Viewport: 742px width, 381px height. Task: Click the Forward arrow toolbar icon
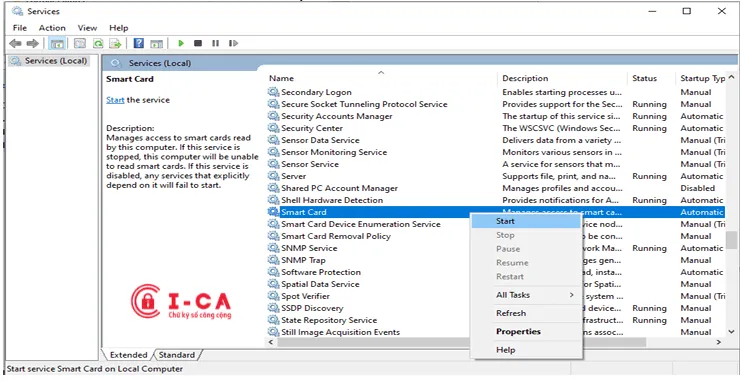coord(32,44)
